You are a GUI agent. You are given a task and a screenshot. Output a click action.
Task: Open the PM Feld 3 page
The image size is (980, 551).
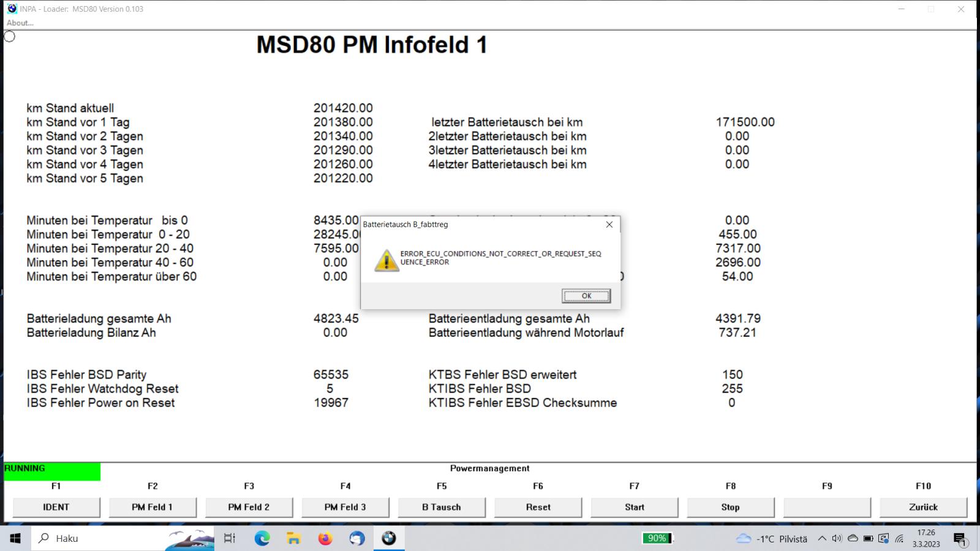point(345,507)
